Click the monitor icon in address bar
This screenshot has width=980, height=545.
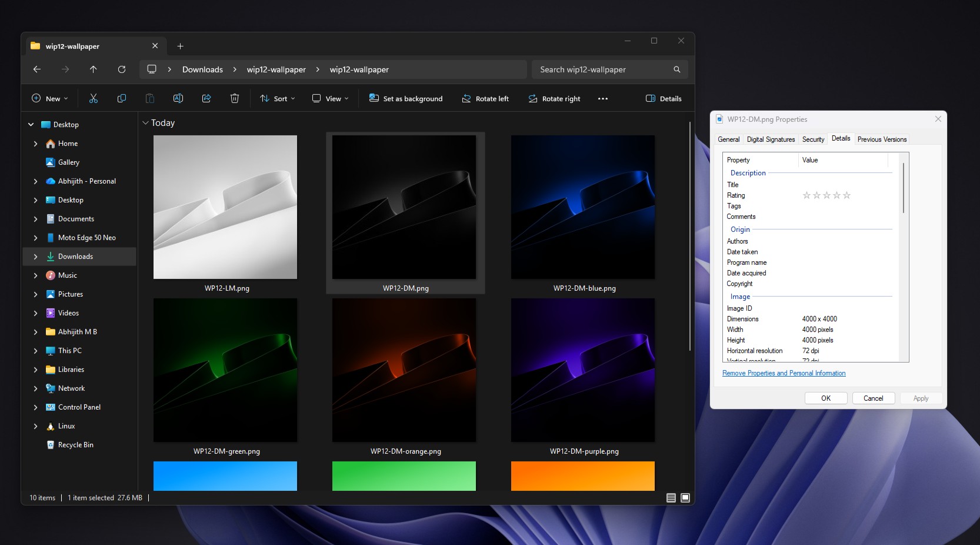[x=152, y=69]
